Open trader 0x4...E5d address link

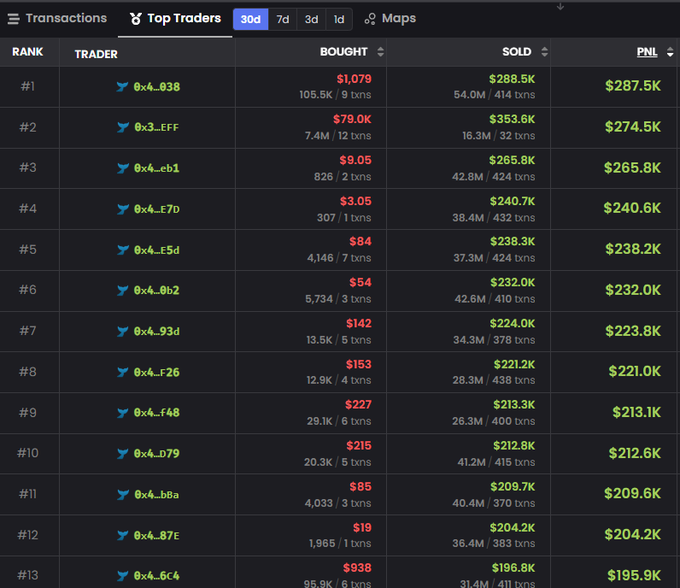pyautogui.click(x=157, y=250)
